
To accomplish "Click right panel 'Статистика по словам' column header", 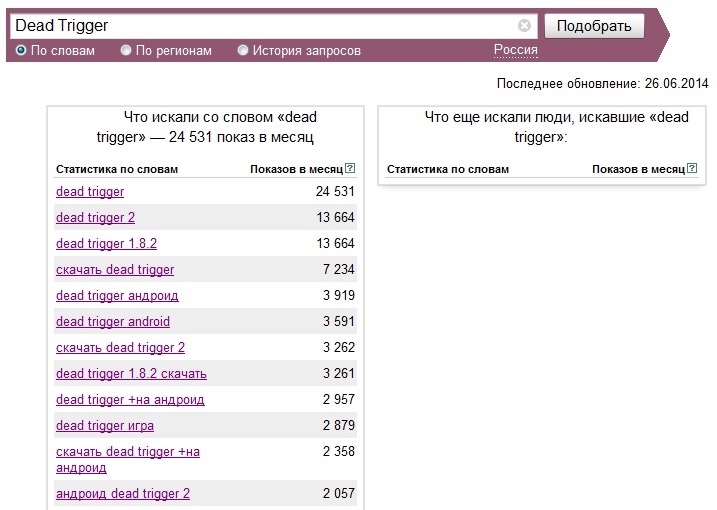I will point(448,169).
